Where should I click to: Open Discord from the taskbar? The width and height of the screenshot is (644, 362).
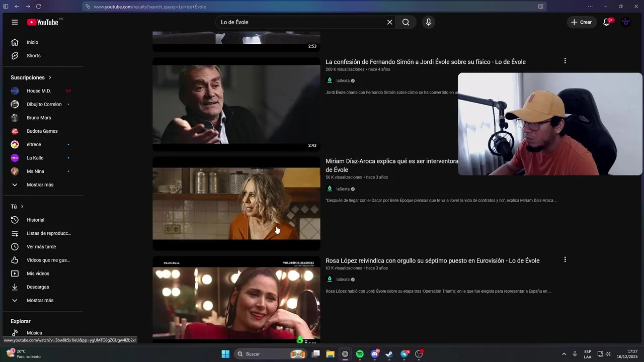pyautogui.click(x=374, y=354)
